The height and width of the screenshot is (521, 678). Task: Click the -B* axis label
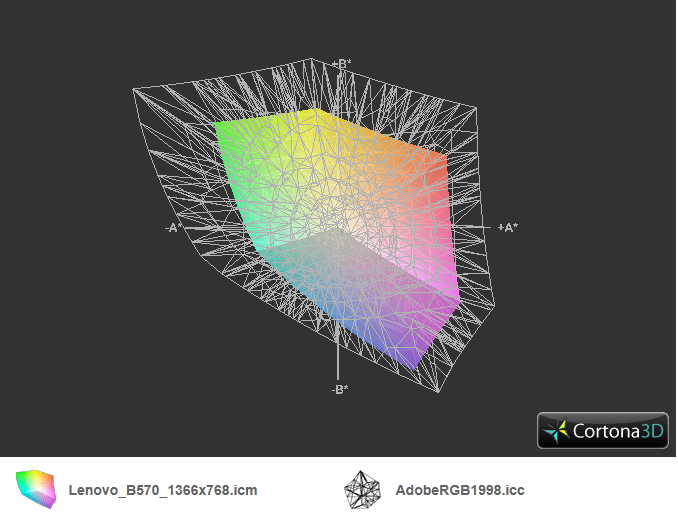point(340,390)
